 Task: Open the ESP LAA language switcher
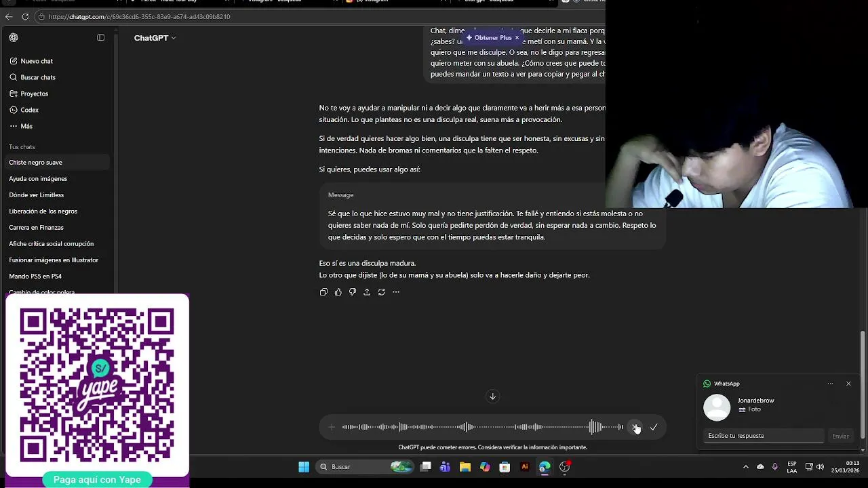792,467
